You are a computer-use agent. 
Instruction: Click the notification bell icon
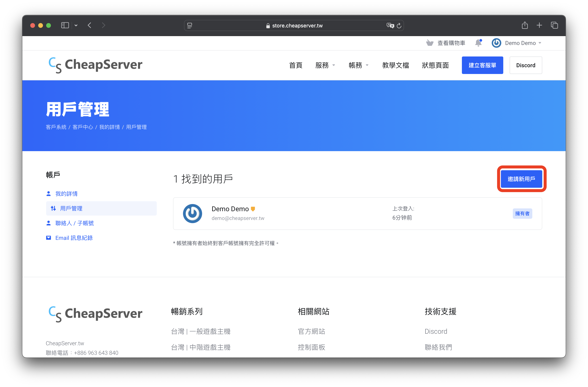click(478, 43)
